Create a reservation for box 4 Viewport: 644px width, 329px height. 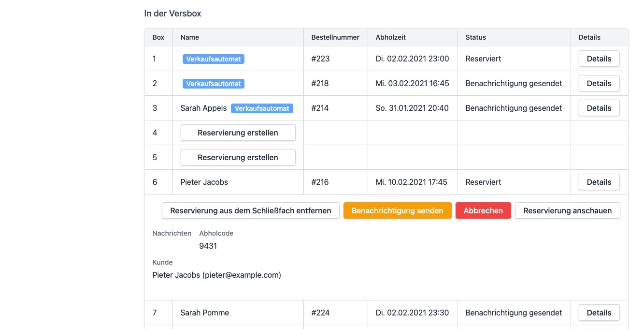tap(238, 133)
